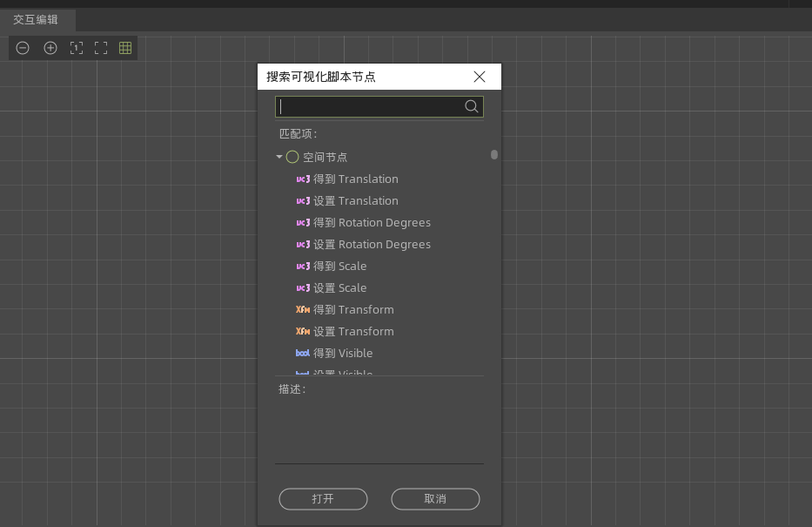Click the 描述 label
812x527 pixels.
pos(292,389)
